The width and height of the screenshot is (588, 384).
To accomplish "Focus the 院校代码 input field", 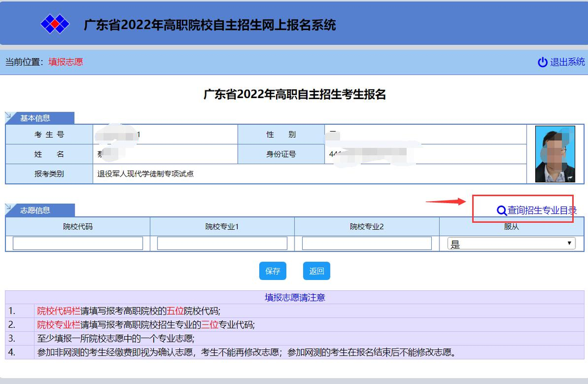I will 78,243.
